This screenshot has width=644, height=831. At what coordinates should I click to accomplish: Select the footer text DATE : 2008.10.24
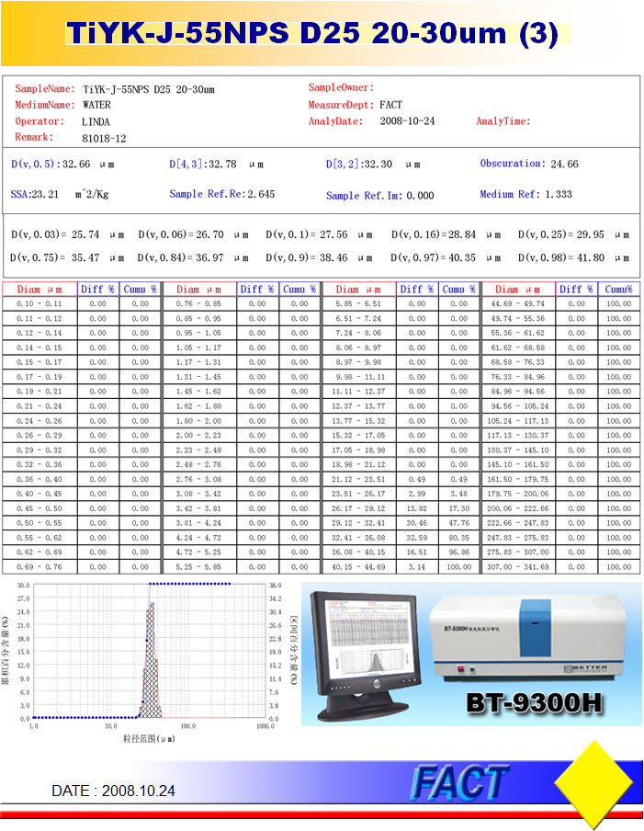tap(113, 791)
